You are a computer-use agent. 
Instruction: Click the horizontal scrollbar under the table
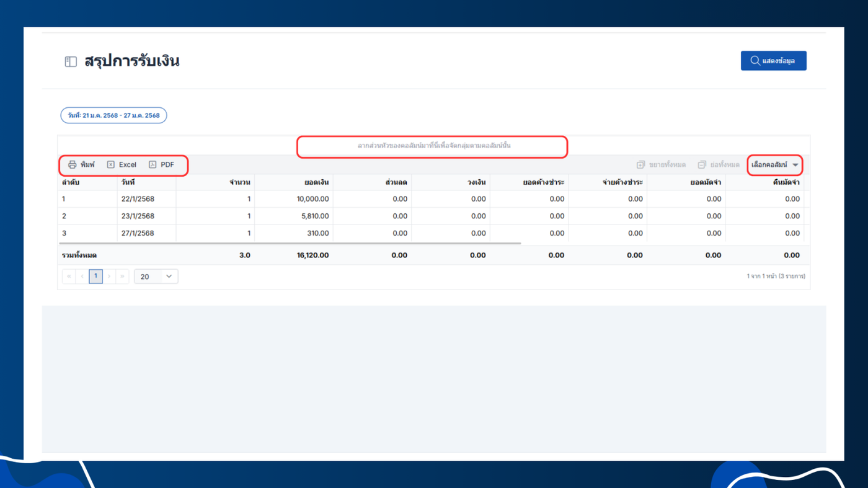tap(290, 243)
